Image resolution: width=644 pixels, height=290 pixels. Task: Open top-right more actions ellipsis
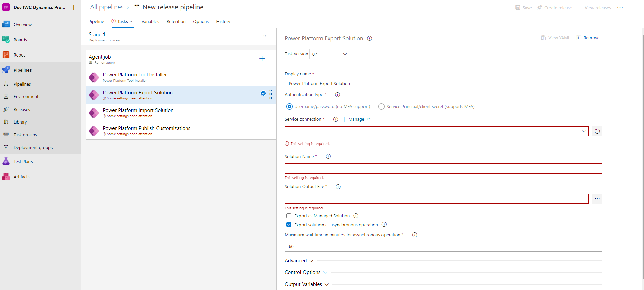click(x=620, y=8)
